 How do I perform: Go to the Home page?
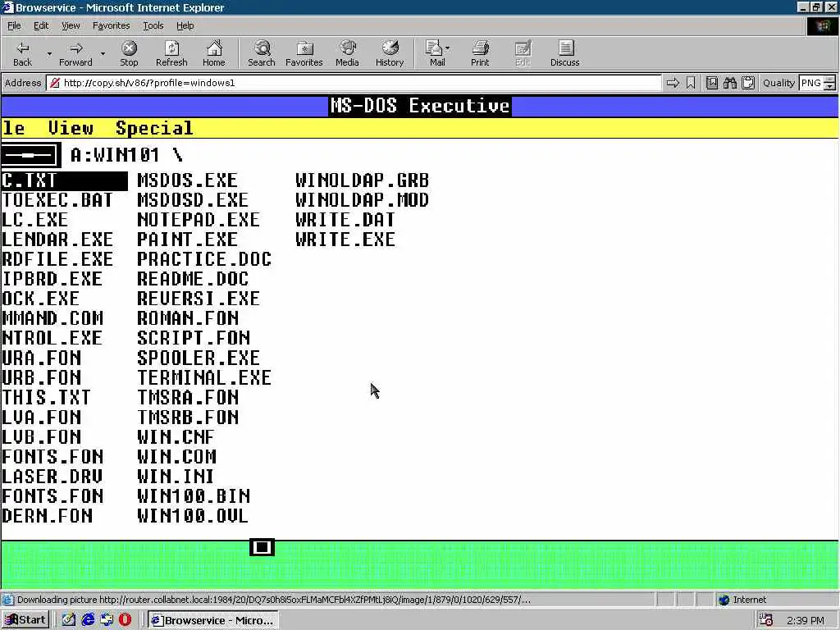tap(214, 53)
